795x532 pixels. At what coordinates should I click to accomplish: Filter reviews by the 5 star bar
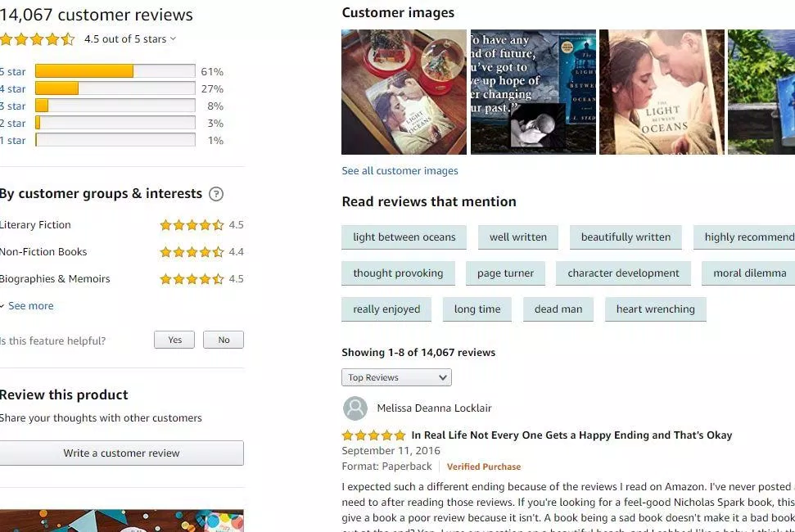coord(115,71)
